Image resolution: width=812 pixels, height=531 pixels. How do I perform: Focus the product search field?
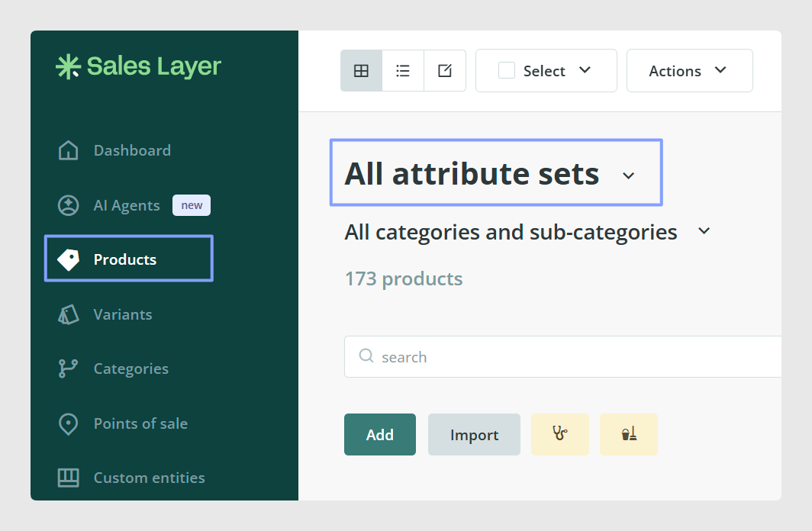click(x=563, y=356)
